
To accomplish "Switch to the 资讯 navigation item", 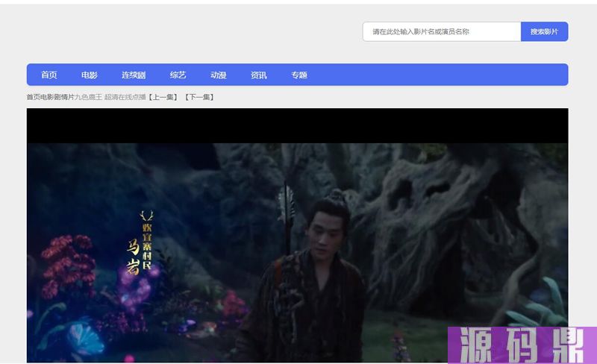I will tap(259, 75).
